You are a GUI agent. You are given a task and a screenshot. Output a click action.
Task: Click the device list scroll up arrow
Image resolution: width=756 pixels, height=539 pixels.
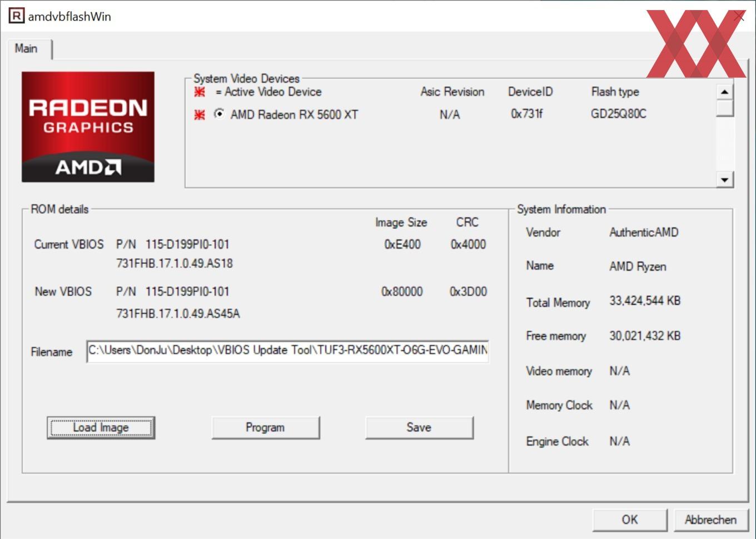(x=724, y=92)
